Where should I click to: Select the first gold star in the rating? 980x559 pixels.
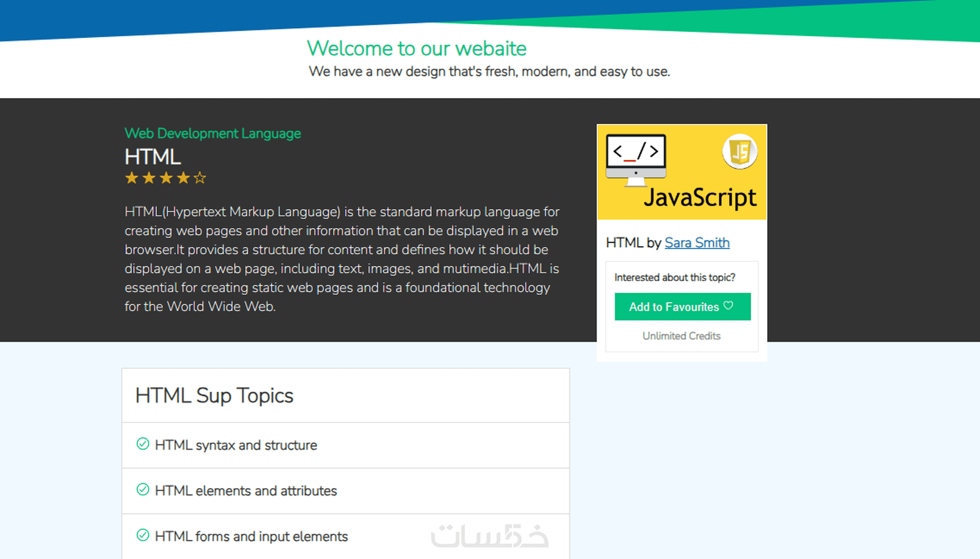coord(130,177)
